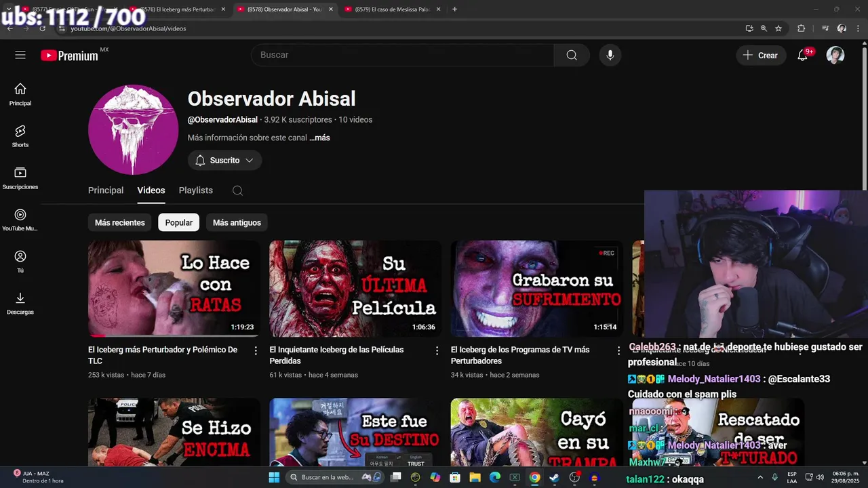Open video title El Iceberg más Perturbador TLC
The height and width of the screenshot is (488, 868).
click(x=163, y=355)
